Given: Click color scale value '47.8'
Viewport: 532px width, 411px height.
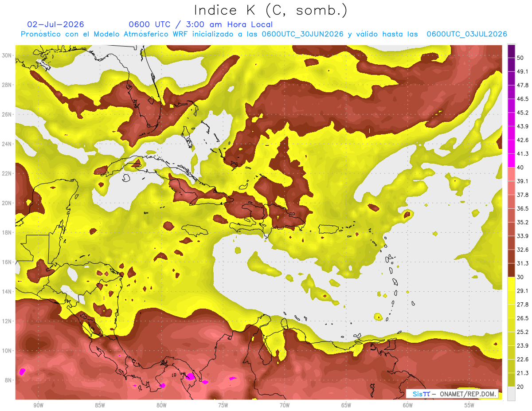Looking at the screenshot, I should [523, 85].
